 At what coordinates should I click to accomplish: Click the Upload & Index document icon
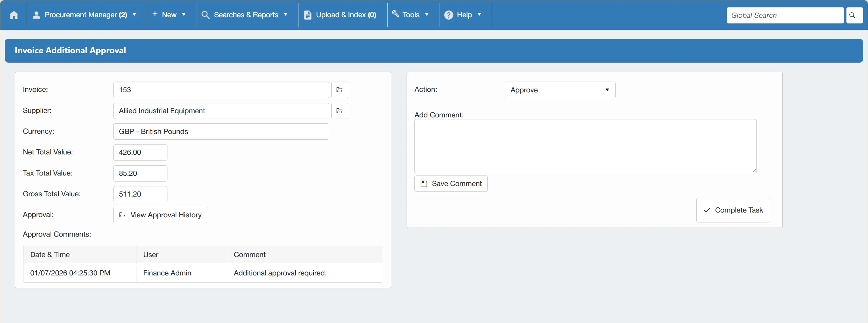(x=308, y=15)
